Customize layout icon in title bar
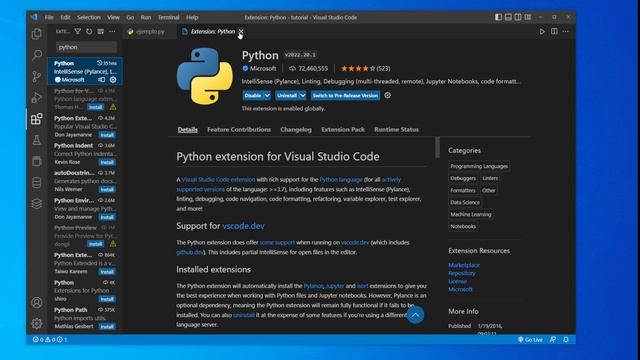The width and height of the screenshot is (640, 360). [528, 17]
